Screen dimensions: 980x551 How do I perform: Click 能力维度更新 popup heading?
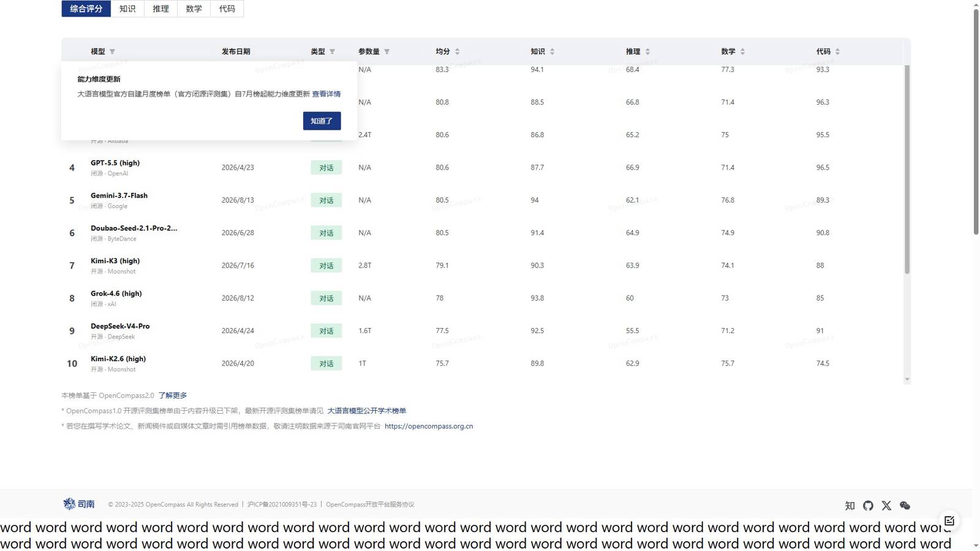99,79
